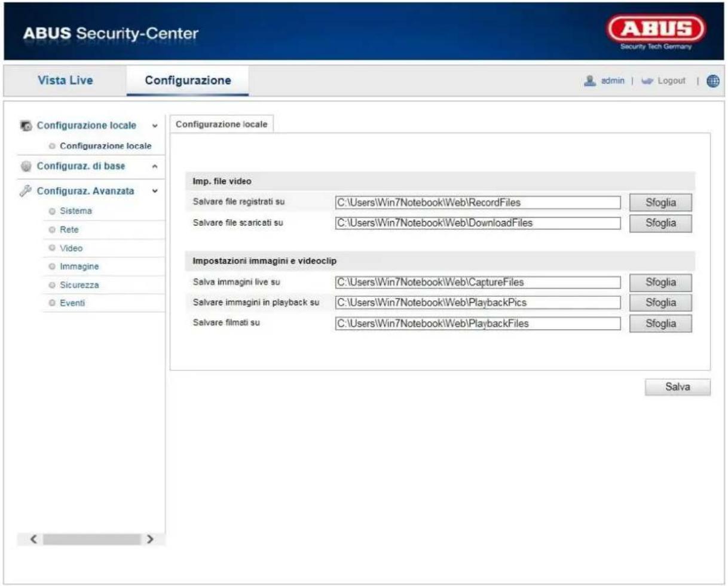728x586 pixels.
Task: Click the Configurazione locale monitor icon
Action: point(26,126)
